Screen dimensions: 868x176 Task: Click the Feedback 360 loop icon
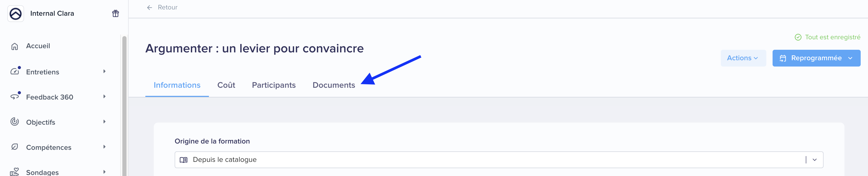click(x=14, y=97)
